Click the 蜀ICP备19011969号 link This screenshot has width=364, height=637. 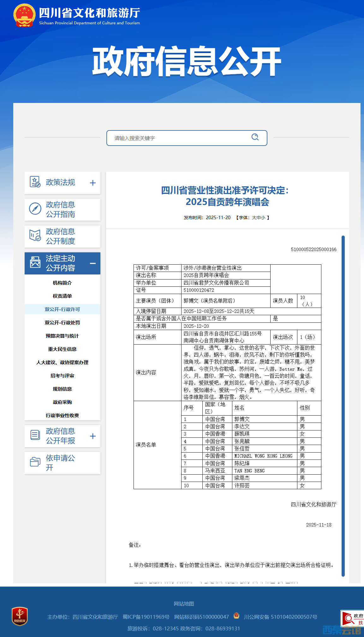point(146,617)
